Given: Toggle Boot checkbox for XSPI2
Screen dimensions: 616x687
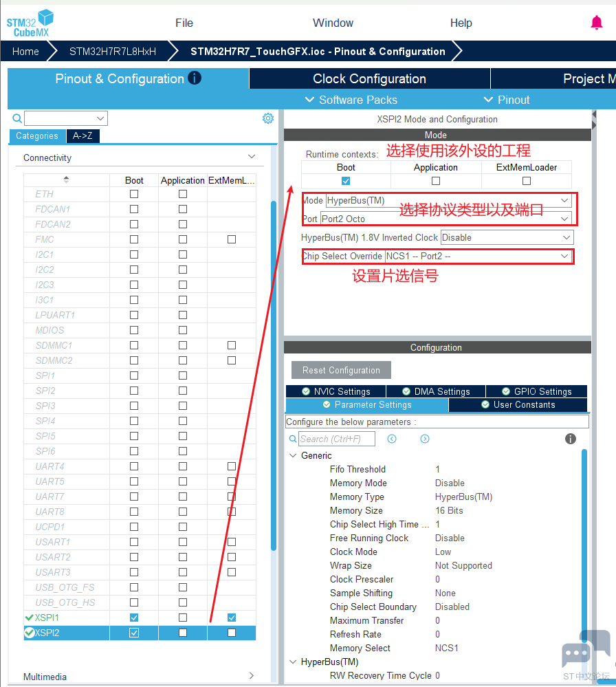Looking at the screenshot, I should pos(134,633).
